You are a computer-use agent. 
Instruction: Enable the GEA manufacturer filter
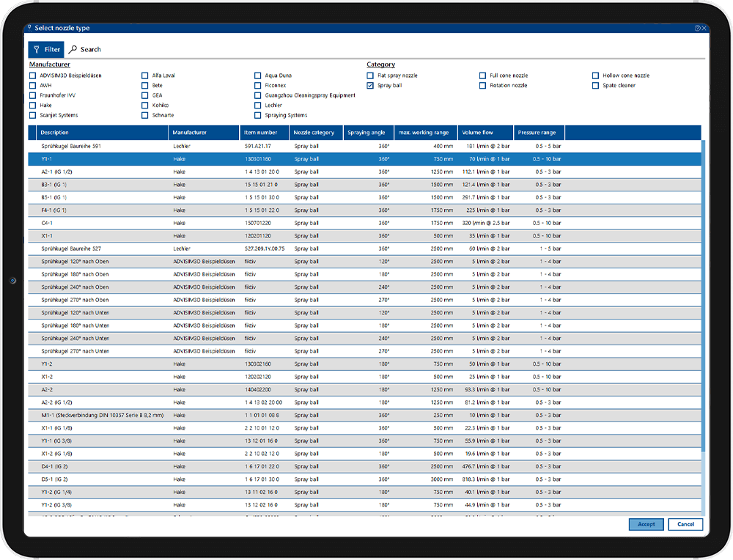[145, 95]
